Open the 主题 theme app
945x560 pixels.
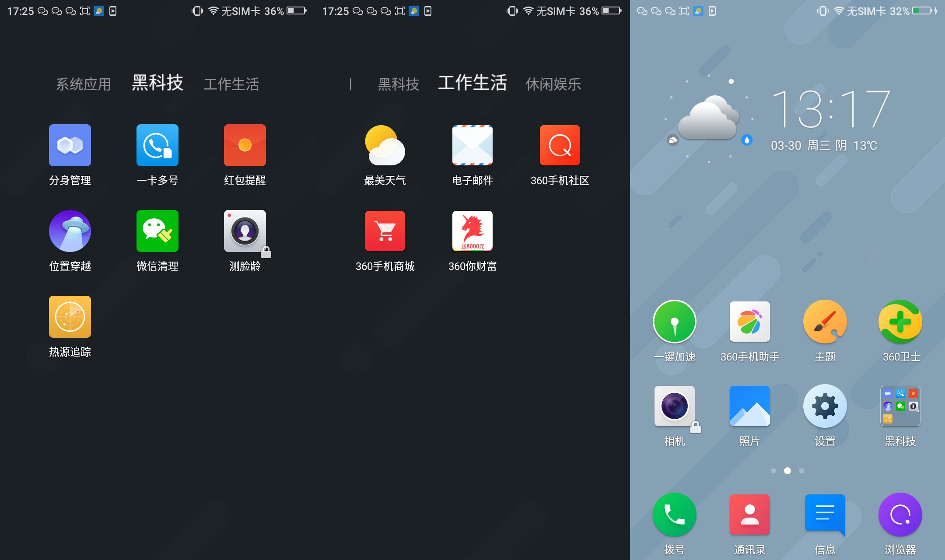coord(824,321)
